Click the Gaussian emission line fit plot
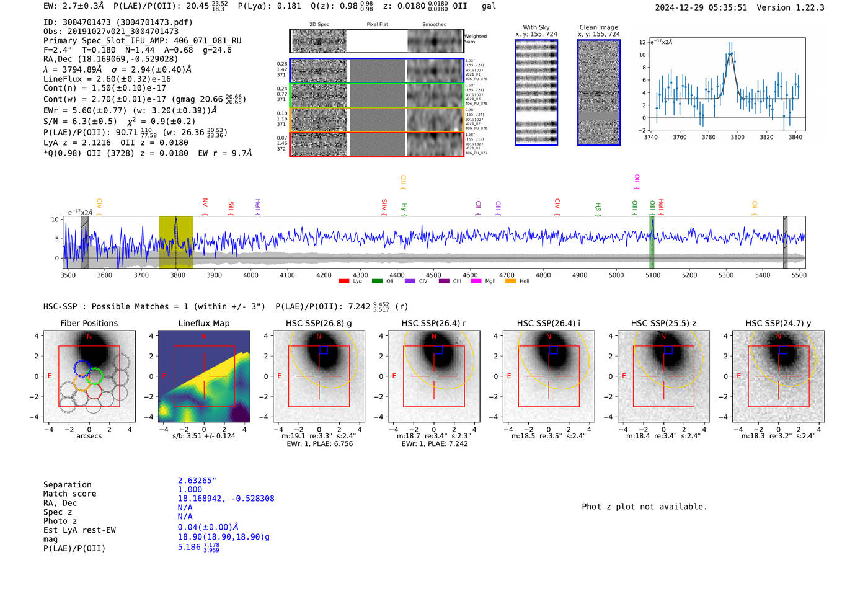The width and height of the screenshot is (868, 591). pos(727,84)
